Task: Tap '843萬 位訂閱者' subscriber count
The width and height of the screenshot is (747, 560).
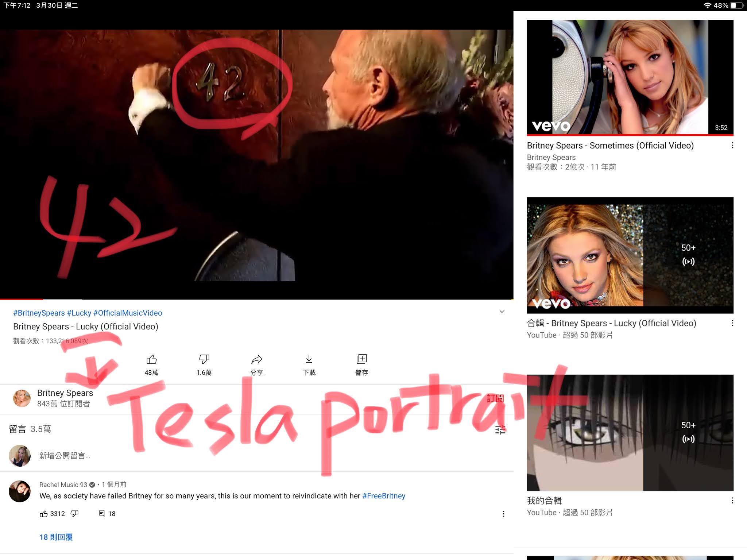Action: tap(63, 404)
